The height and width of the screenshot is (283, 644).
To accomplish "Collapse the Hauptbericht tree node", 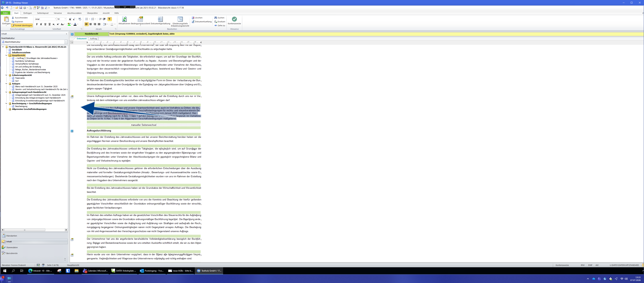I will point(7,55).
